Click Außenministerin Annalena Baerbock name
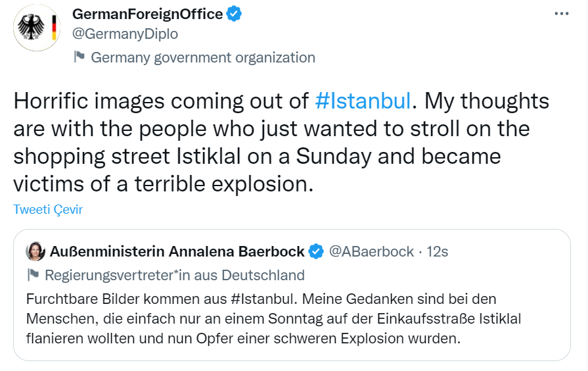The width and height of the screenshot is (588, 371). 177,251
